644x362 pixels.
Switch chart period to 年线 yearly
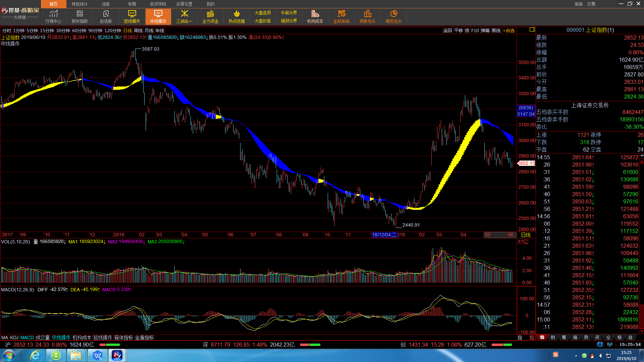click(160, 31)
